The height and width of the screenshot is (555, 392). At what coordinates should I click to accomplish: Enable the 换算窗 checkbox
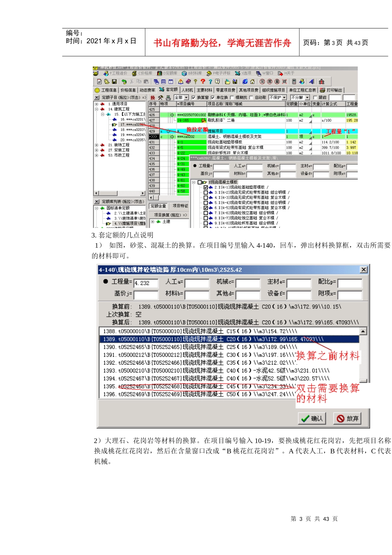coord(194,97)
